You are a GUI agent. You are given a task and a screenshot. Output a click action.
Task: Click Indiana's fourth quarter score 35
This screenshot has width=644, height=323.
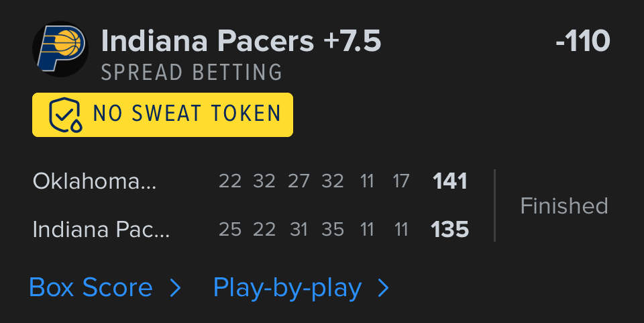click(x=333, y=230)
